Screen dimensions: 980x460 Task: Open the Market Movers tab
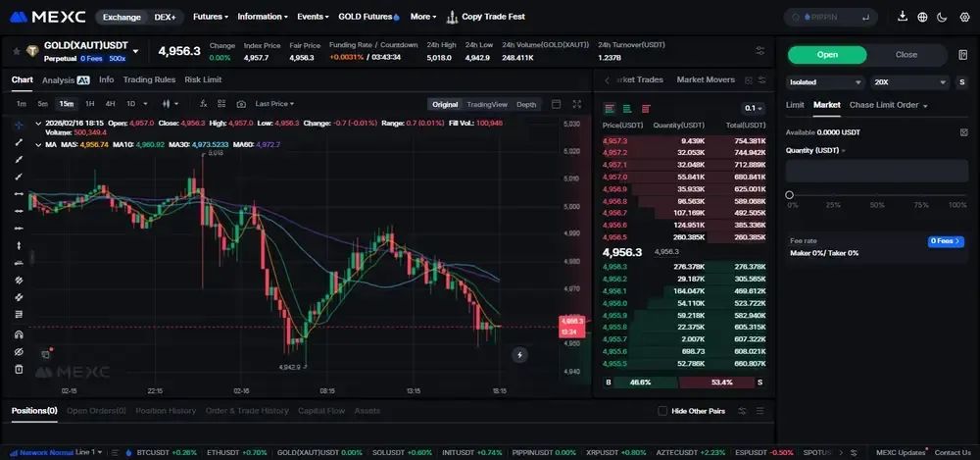pos(706,80)
